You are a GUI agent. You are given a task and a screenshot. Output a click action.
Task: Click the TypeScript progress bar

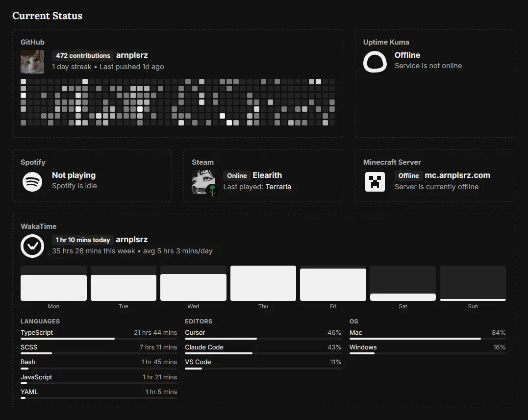(x=99, y=339)
